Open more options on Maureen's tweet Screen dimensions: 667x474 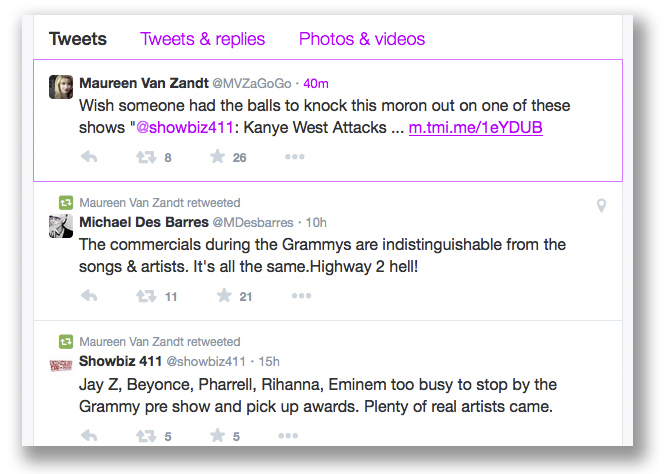pyautogui.click(x=294, y=157)
